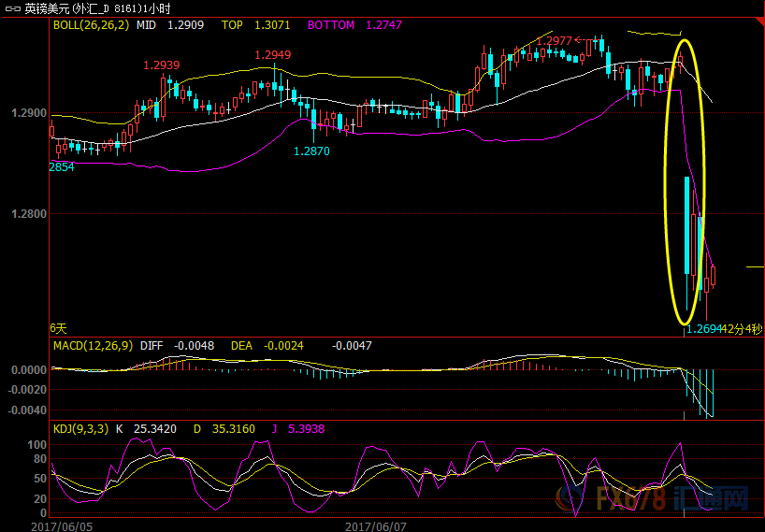Open BOLL(26,26,2) indicator settings label
This screenshot has height=532, width=765.
(x=92, y=25)
